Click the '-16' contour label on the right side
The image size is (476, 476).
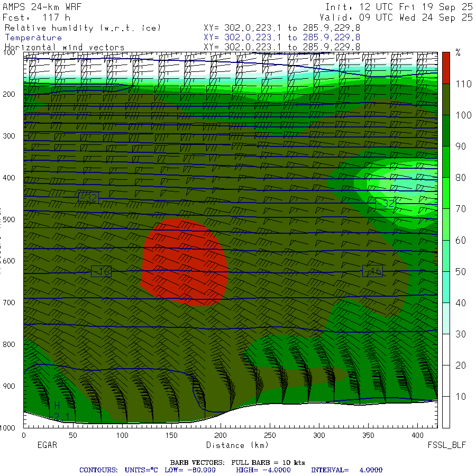coord(372,271)
